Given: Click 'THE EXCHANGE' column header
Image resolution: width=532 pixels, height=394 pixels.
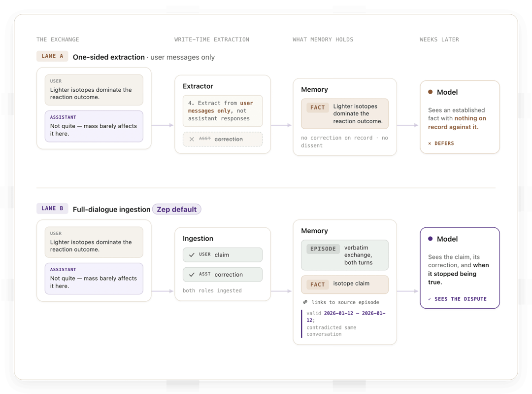Looking at the screenshot, I should click(x=58, y=39).
